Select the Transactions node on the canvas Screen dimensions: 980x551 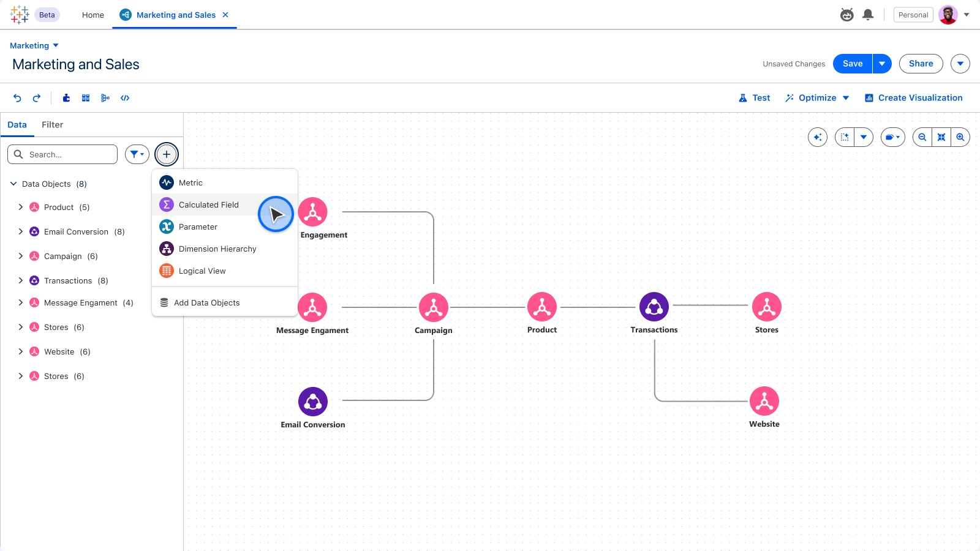(654, 307)
